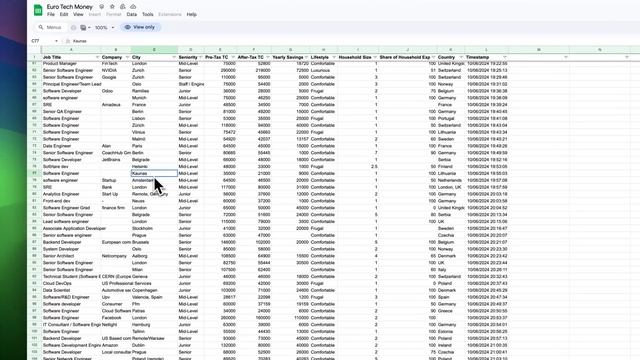Click the document title Euro Tech Money
The width and height of the screenshot is (640, 360).
pyautogui.click(x=70, y=7)
